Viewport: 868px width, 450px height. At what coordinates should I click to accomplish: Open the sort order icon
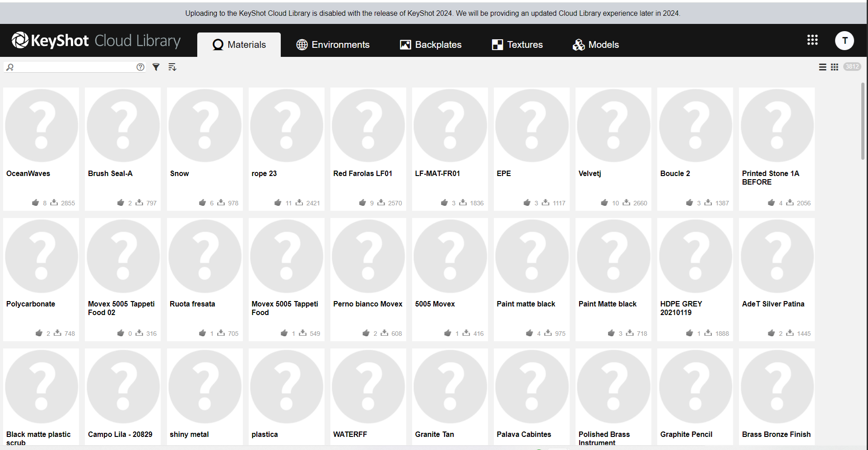coord(172,67)
